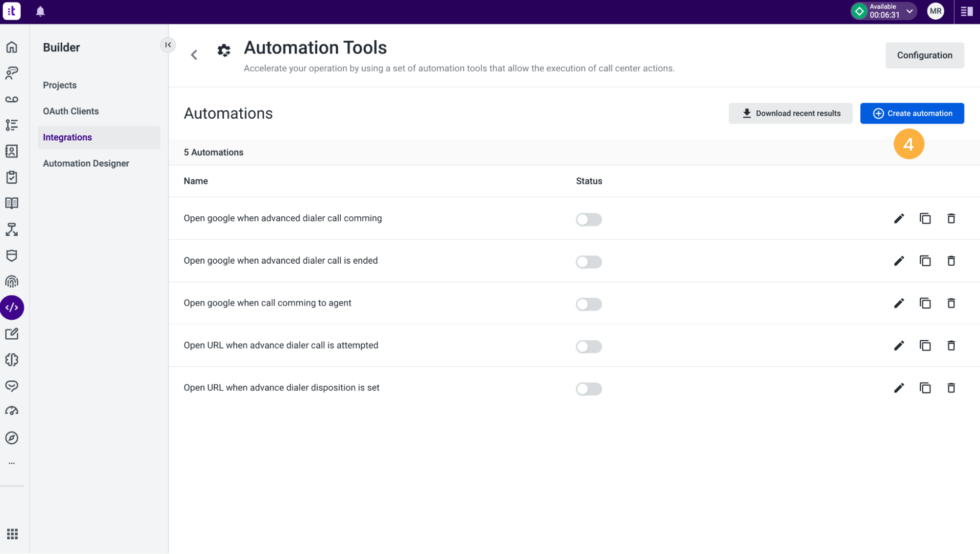
Task: Click the Talkdesk logo in the top-left
Action: (12, 11)
